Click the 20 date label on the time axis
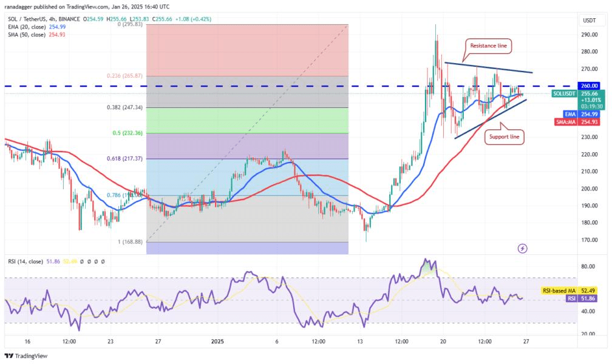Screen dimensions: 612x364 (443, 342)
